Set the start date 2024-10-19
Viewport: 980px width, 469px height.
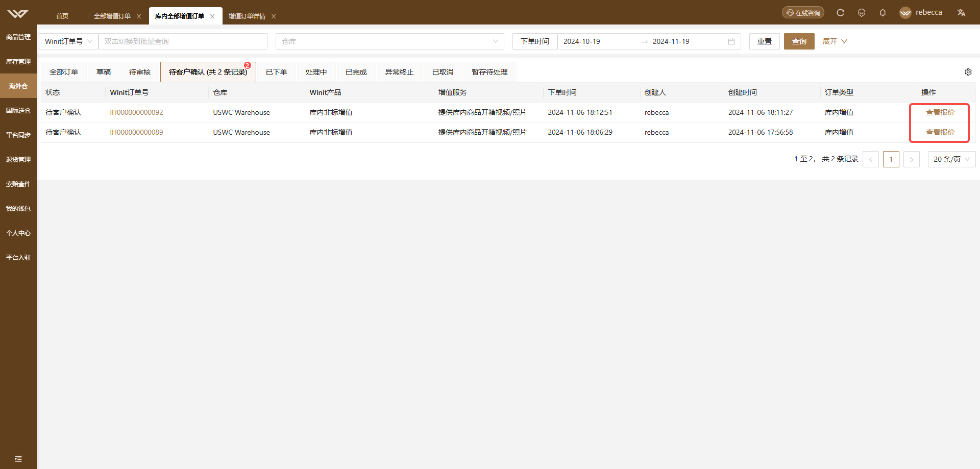pos(581,41)
